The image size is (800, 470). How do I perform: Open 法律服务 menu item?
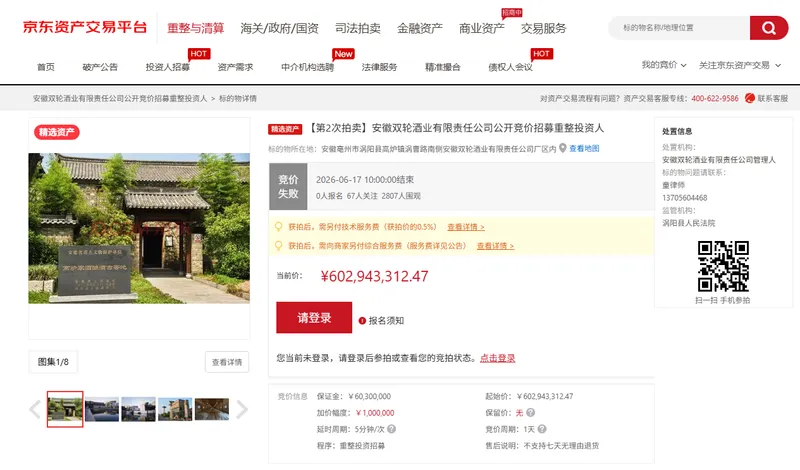(x=379, y=67)
